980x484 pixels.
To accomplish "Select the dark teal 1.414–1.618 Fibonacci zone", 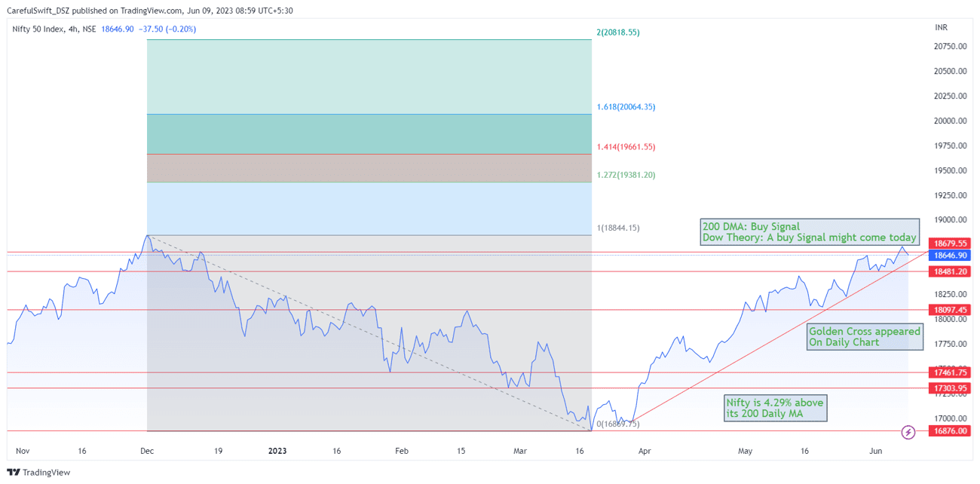I will (369, 134).
